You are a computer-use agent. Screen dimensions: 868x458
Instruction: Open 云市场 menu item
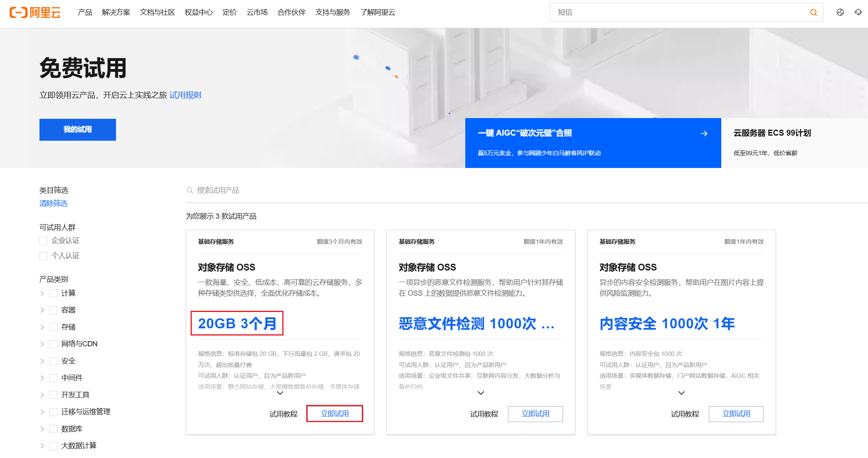[257, 12]
